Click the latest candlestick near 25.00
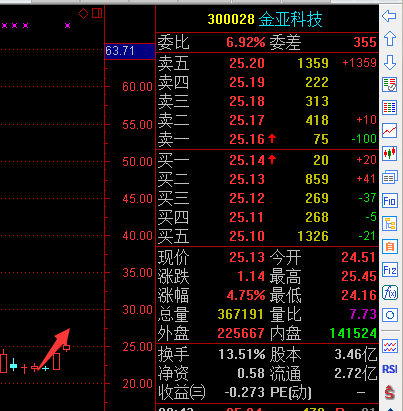 click(x=67, y=347)
